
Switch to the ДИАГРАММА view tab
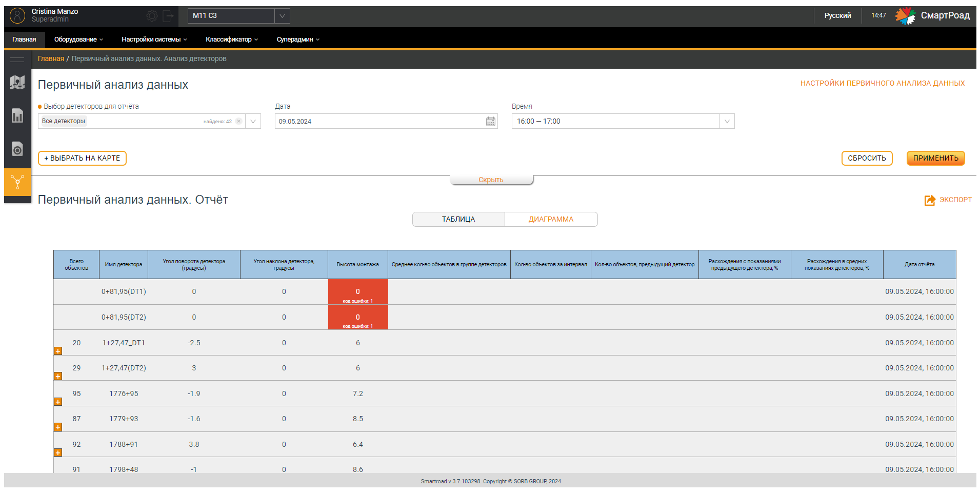(551, 220)
